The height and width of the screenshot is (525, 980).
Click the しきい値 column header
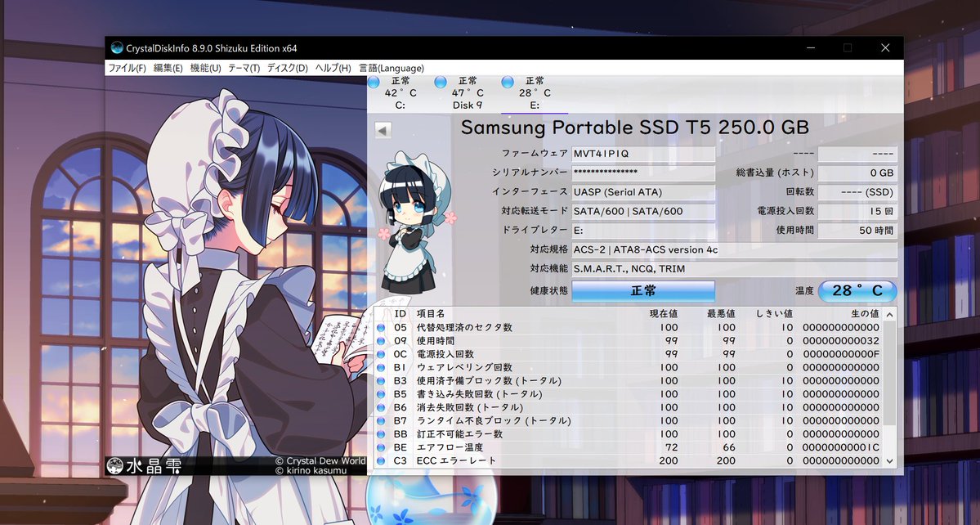point(774,313)
